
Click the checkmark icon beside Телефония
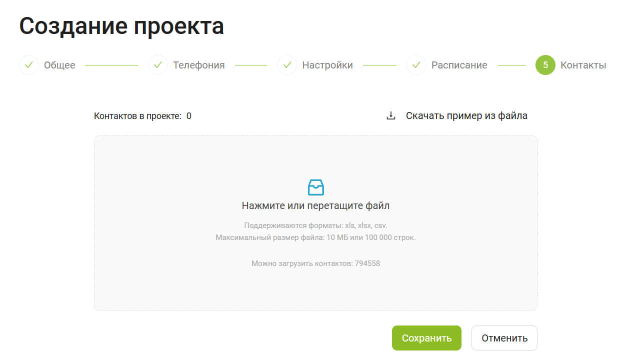(x=158, y=65)
